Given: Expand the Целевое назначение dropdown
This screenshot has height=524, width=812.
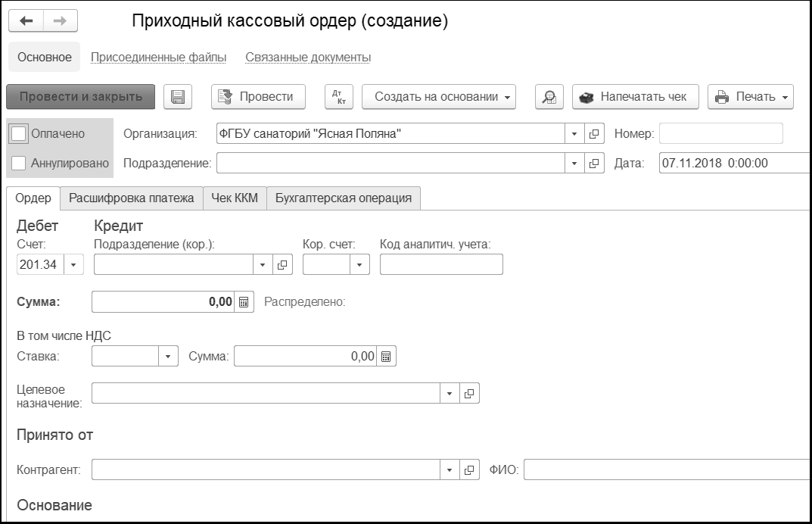Looking at the screenshot, I should click(450, 394).
